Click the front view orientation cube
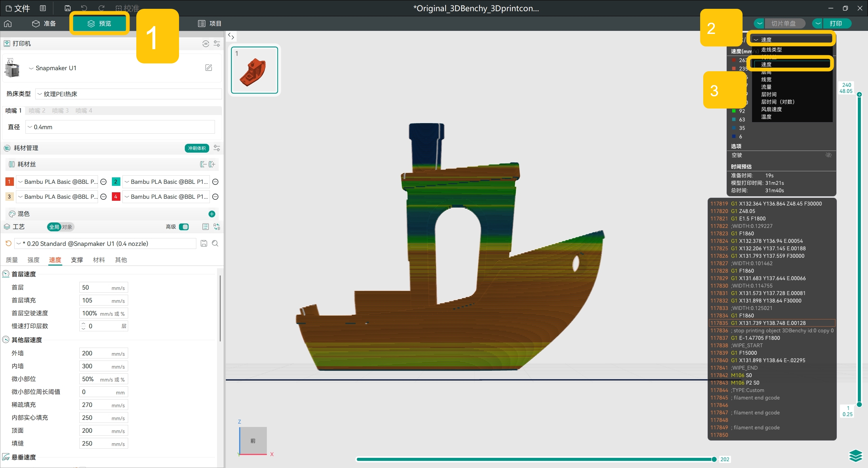Screen dimensions: 868x468 [x=253, y=441]
